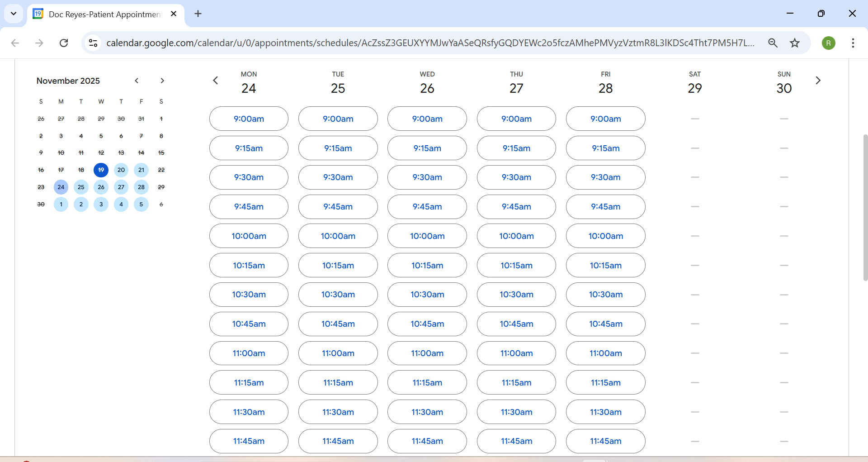Book the Monday 9:00am slot
The image size is (868, 462).
coord(249,119)
